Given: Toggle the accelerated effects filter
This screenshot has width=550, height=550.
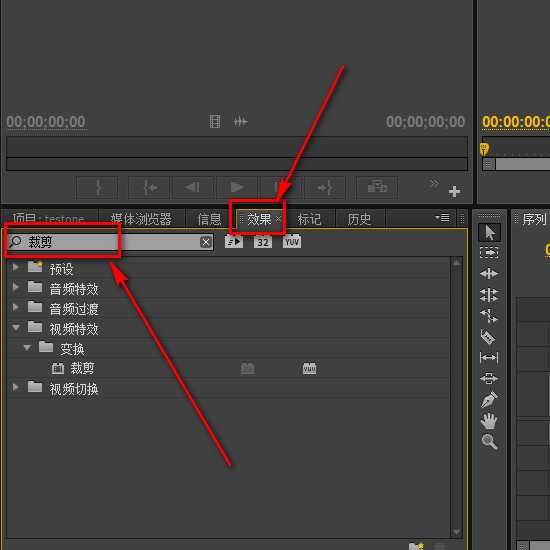Looking at the screenshot, I should [x=234, y=242].
